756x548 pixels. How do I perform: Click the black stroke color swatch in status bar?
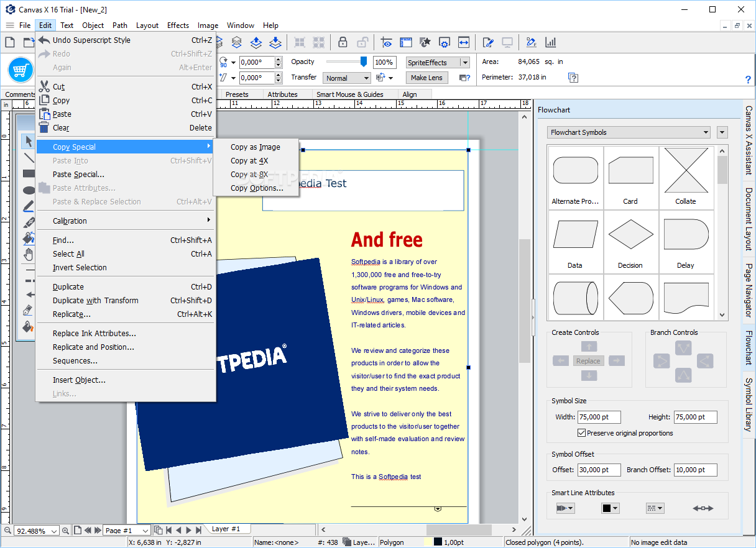[438, 542]
